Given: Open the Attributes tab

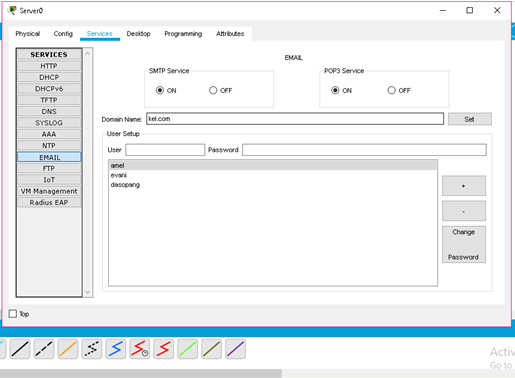Looking at the screenshot, I should [x=230, y=34].
